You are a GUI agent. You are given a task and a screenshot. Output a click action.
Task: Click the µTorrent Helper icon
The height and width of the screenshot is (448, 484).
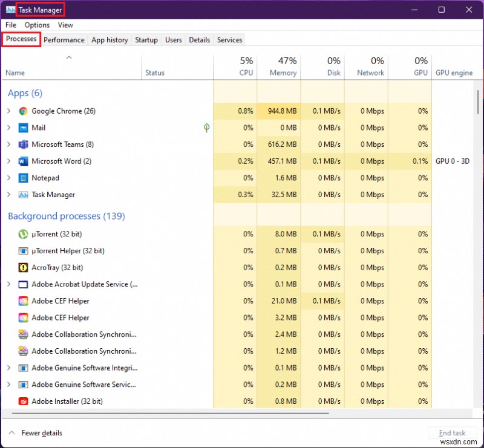pos(23,251)
